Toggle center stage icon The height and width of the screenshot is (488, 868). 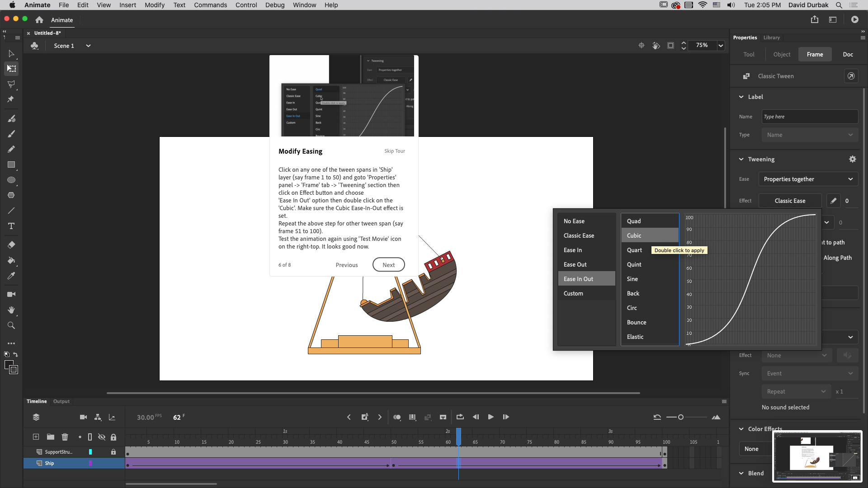pos(641,46)
